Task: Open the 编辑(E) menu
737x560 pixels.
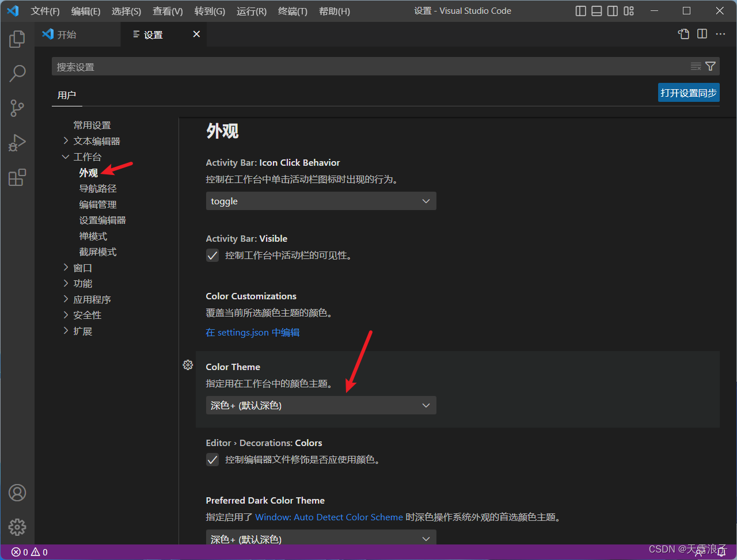Action: (86, 12)
